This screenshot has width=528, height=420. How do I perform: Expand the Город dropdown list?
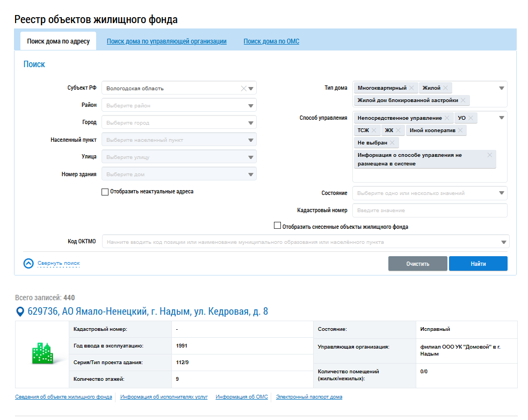(250, 123)
